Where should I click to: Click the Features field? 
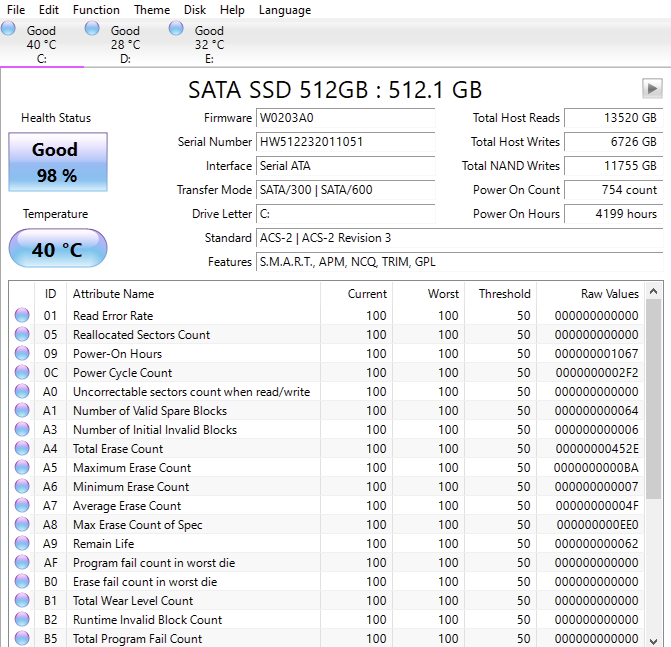(460, 261)
